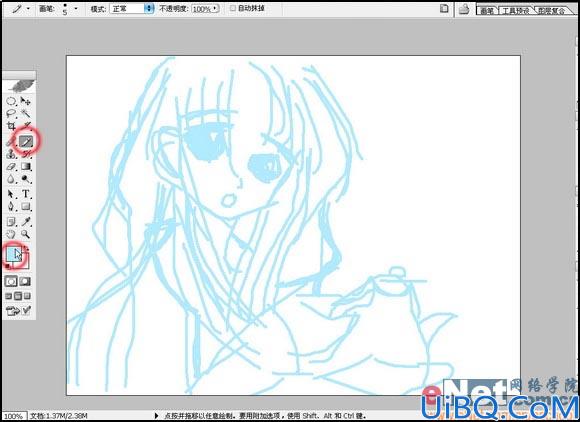
Task: Switch to standard screen mode
Action: click(9, 296)
